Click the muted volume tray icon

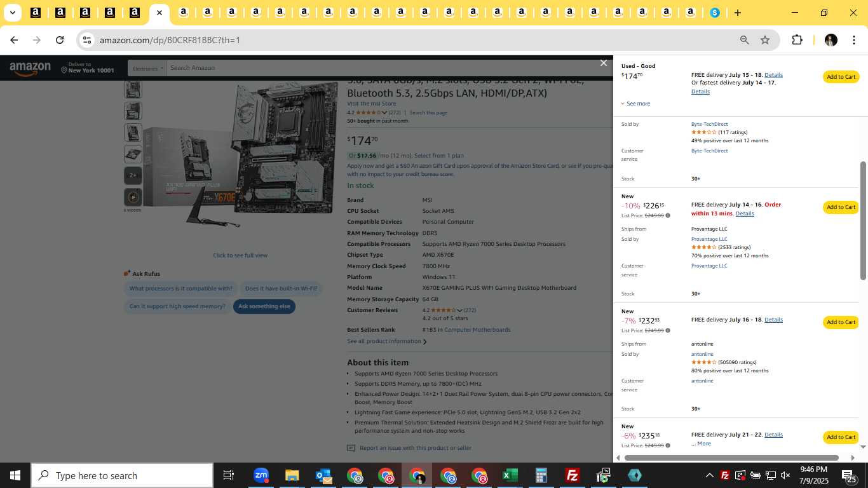click(785, 475)
